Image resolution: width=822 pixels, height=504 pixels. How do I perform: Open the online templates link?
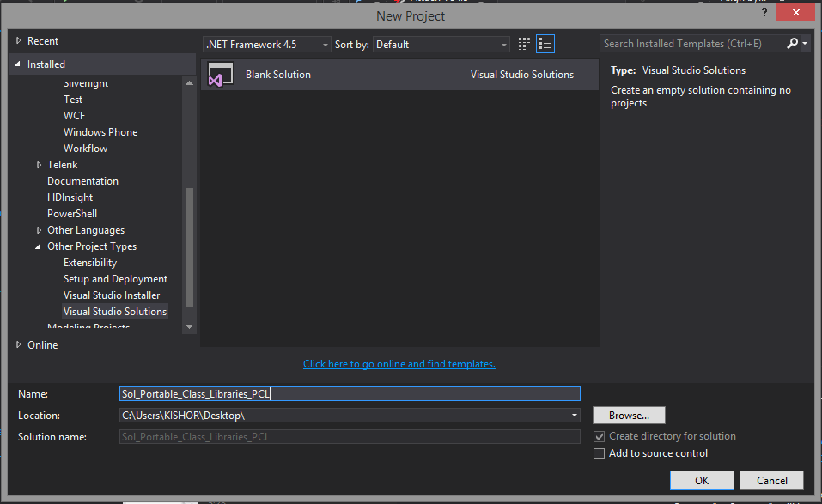point(399,363)
